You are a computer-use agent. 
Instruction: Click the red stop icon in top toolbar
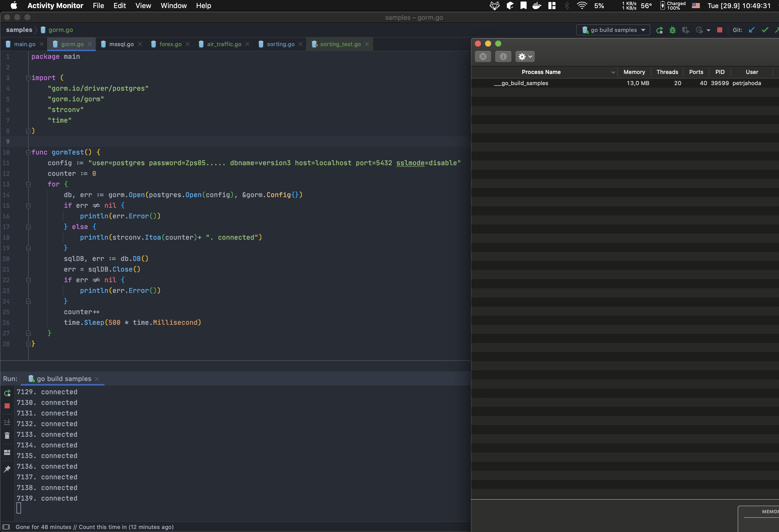[x=719, y=30]
